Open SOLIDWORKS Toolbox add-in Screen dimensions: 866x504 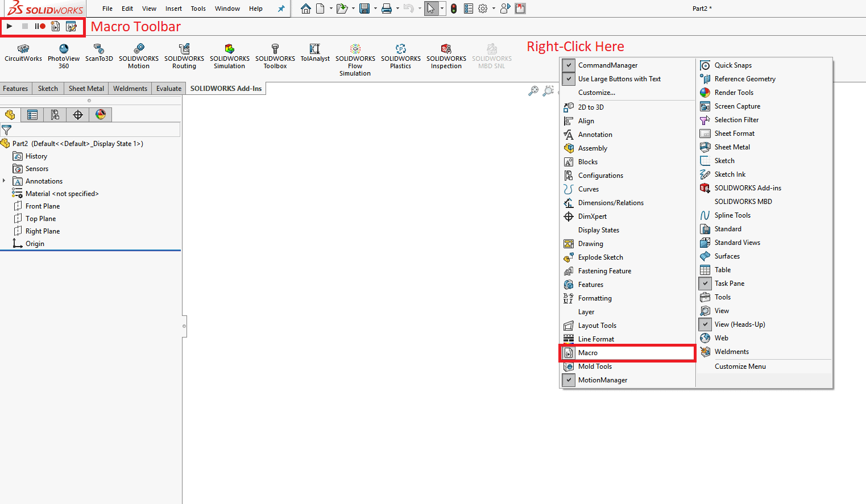coord(275,57)
